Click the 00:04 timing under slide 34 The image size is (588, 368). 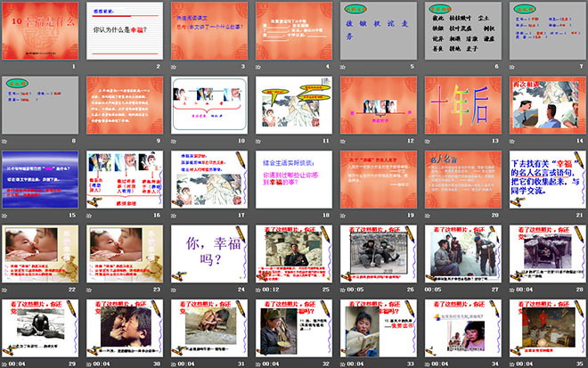(440, 364)
